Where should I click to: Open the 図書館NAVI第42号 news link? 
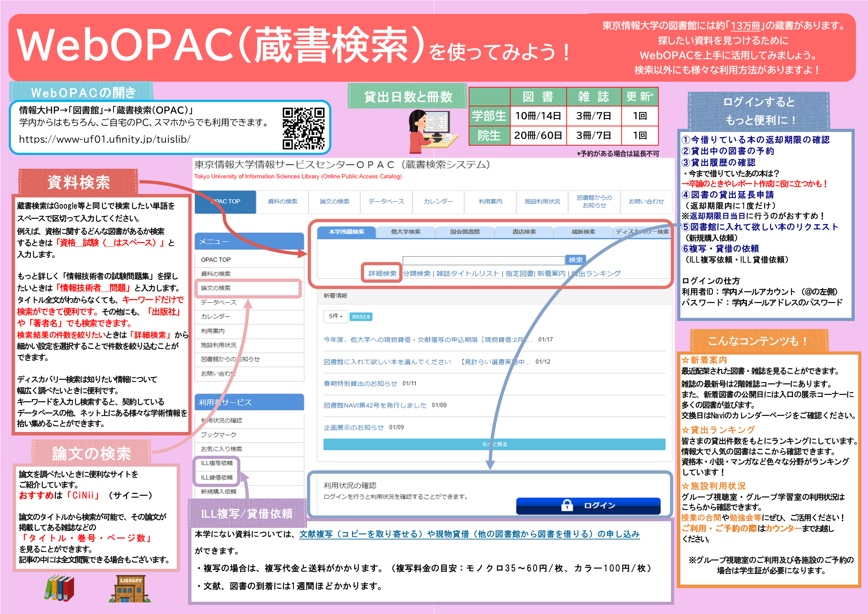pyautogui.click(x=374, y=405)
